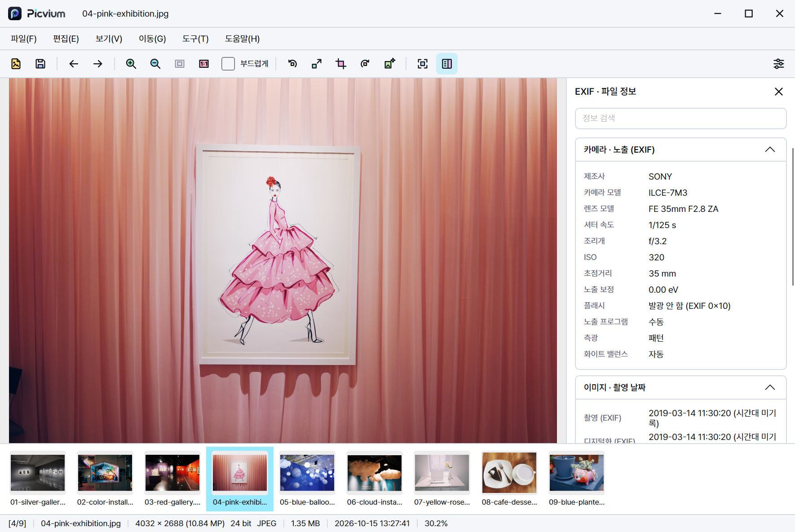Click the ILCE-7M3 camera model value
Viewport: 795px width, 532px height.
[668, 193]
